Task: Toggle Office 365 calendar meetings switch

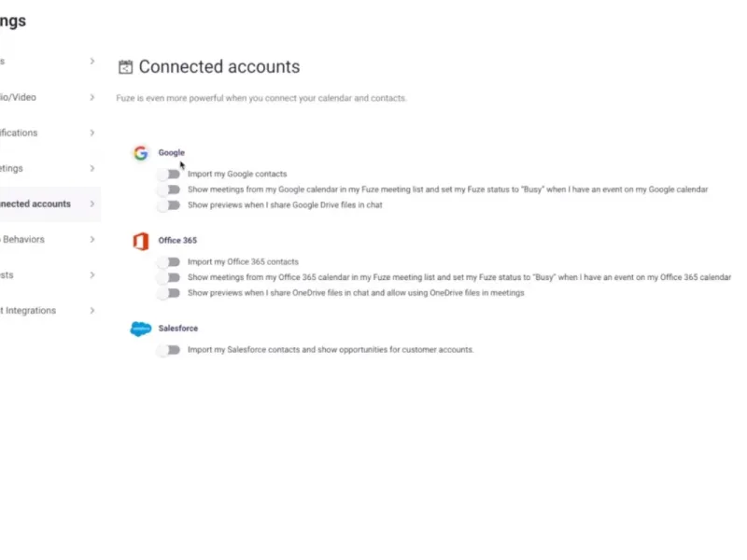Action: [169, 277]
